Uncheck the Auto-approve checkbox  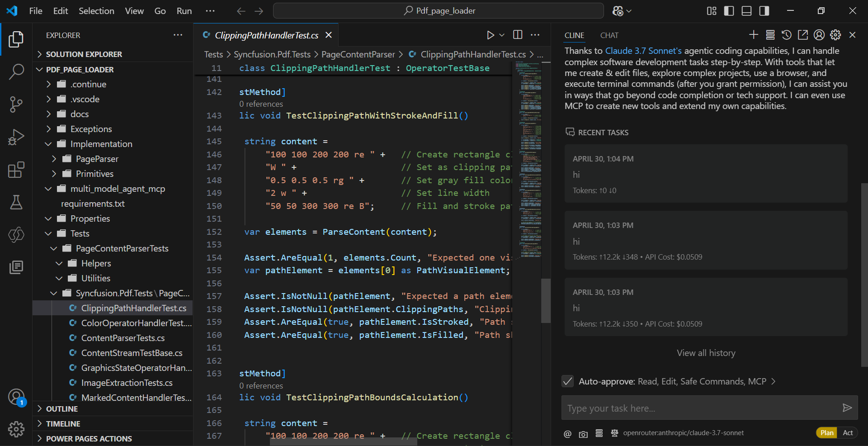point(568,381)
